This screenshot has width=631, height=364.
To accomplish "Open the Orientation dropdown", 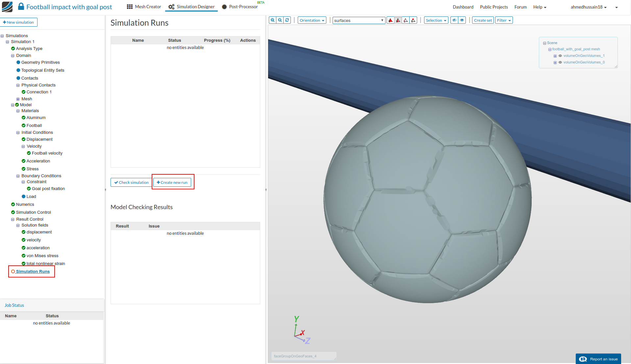I will [312, 20].
